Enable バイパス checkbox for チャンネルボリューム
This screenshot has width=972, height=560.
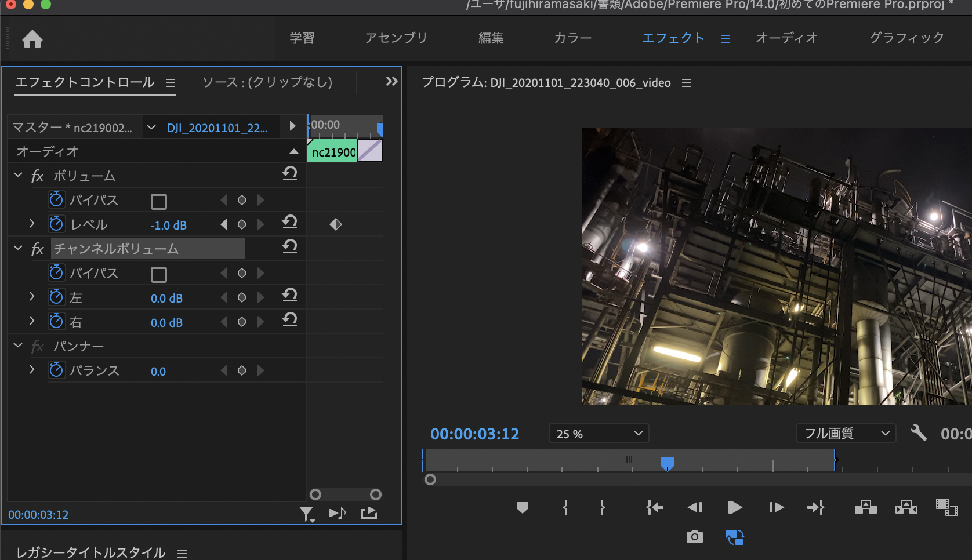[158, 274]
